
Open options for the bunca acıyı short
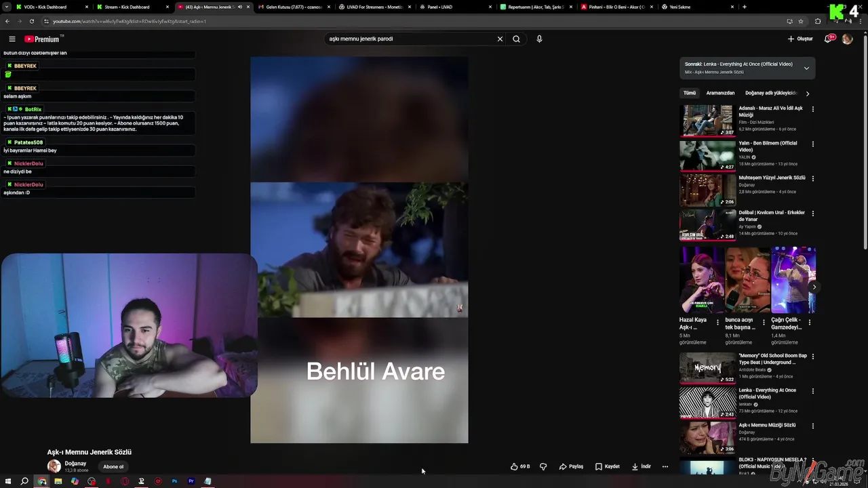coord(764,323)
